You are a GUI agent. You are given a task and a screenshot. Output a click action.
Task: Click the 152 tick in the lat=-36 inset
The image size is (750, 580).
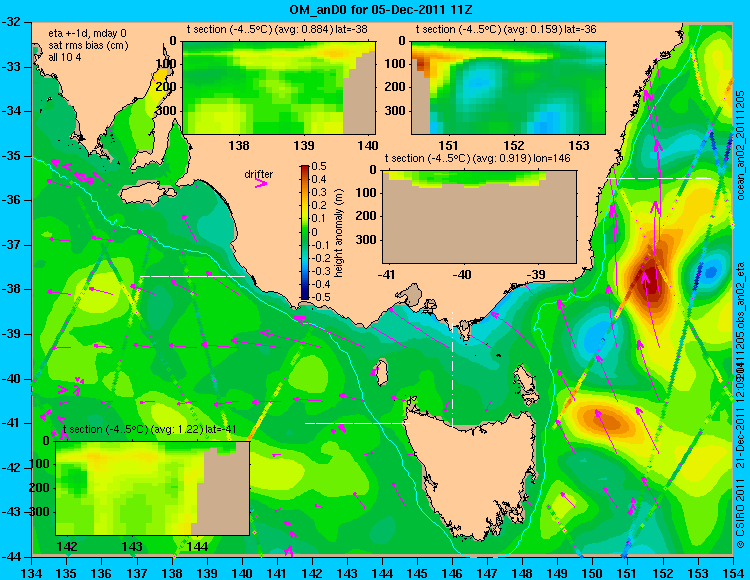pyautogui.click(x=514, y=145)
